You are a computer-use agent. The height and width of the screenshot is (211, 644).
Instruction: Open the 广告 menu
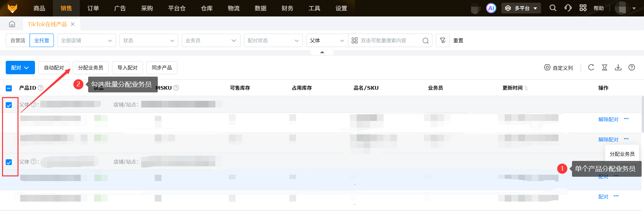tap(120, 8)
